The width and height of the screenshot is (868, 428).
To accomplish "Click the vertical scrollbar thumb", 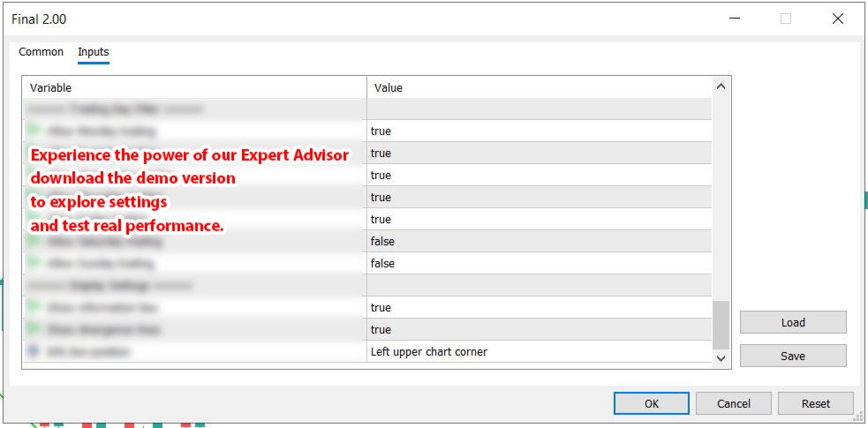I will 721,324.
